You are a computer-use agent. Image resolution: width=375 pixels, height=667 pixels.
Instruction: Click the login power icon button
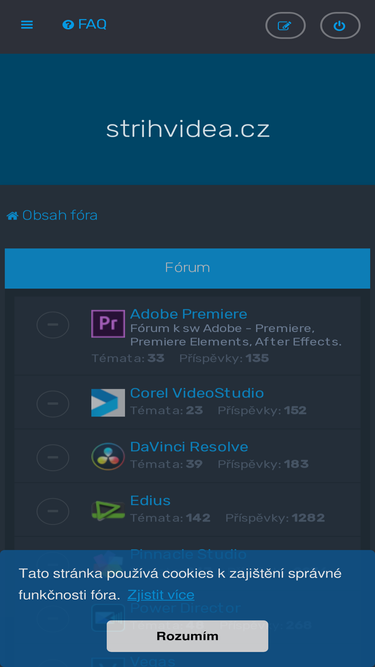pyautogui.click(x=340, y=26)
